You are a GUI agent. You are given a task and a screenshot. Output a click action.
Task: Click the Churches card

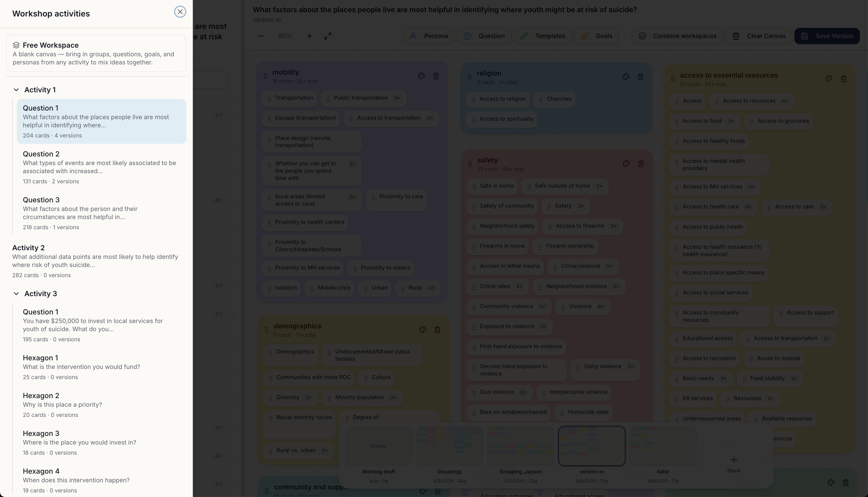554,99
